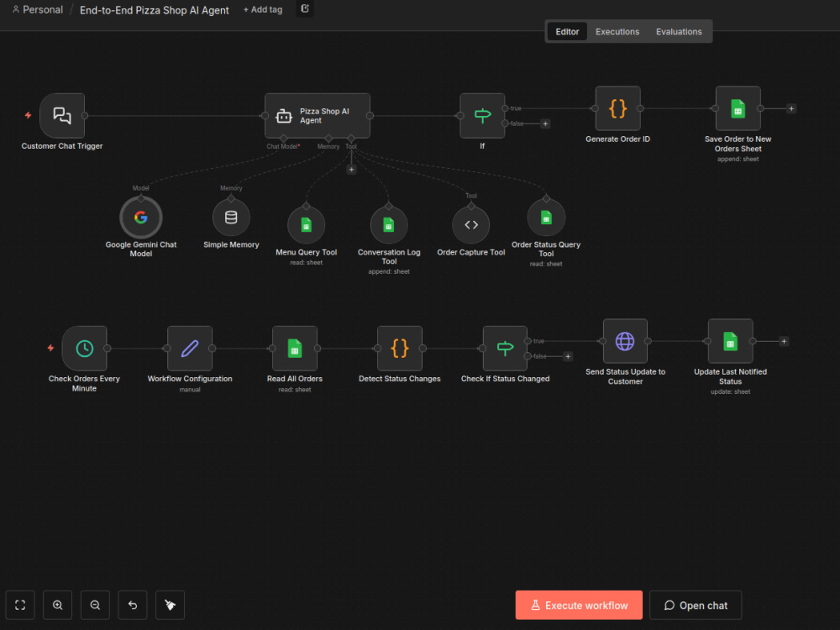The height and width of the screenshot is (630, 840).
Task: Reset the canvas zoom level
Action: click(x=133, y=605)
